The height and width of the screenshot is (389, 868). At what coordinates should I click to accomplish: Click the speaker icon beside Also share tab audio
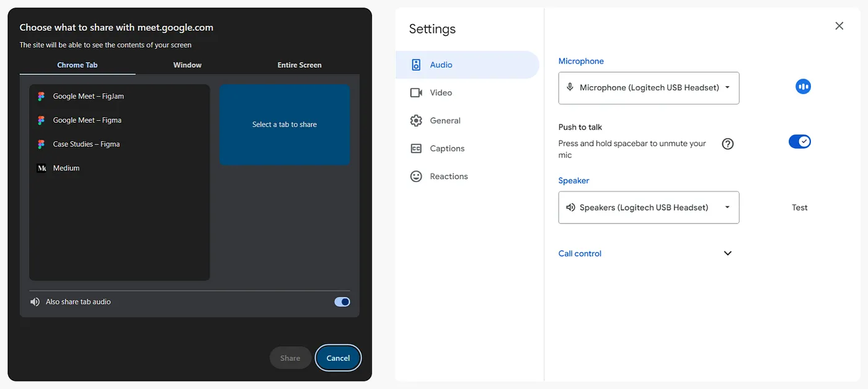(35, 302)
